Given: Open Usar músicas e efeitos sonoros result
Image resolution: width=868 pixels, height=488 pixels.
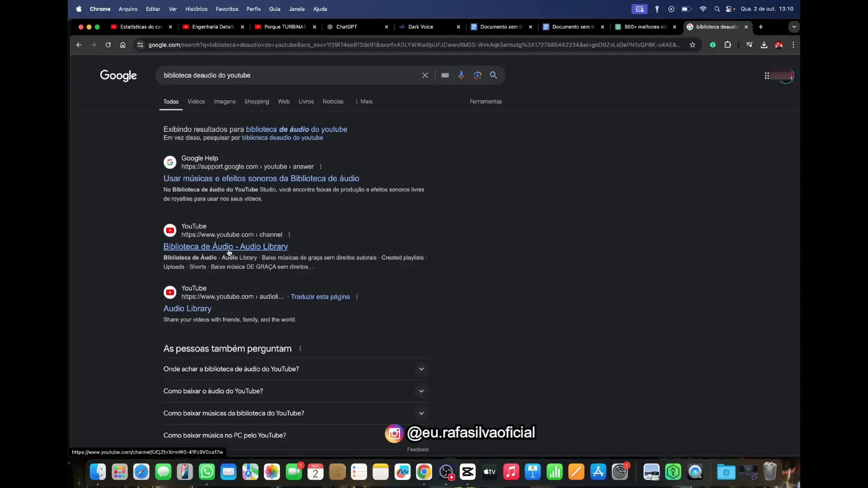Looking at the screenshot, I should pyautogui.click(x=261, y=178).
